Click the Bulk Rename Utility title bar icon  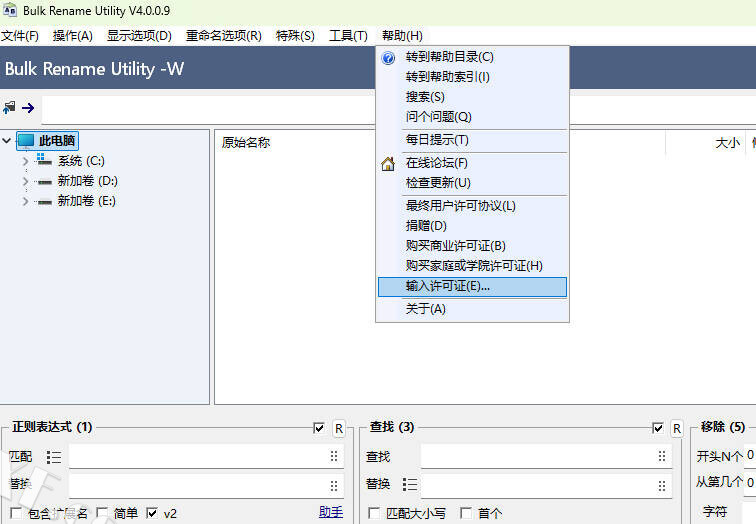tap(10, 10)
